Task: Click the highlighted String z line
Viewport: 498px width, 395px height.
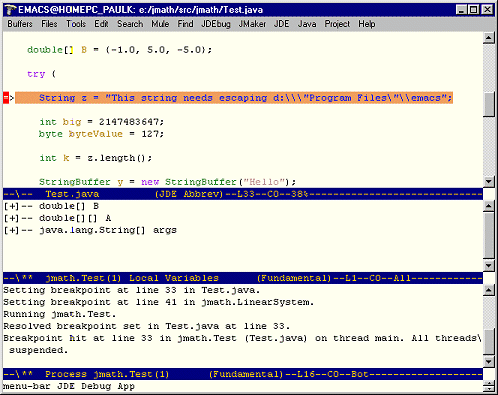Action: pos(234,98)
